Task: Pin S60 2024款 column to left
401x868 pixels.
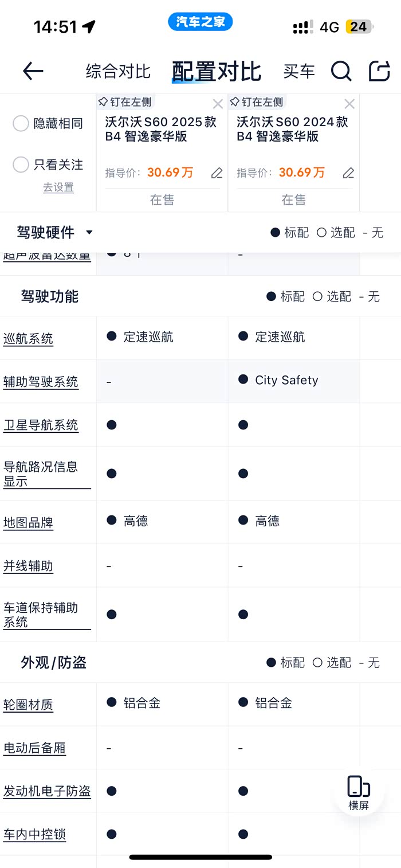Action: point(257,102)
